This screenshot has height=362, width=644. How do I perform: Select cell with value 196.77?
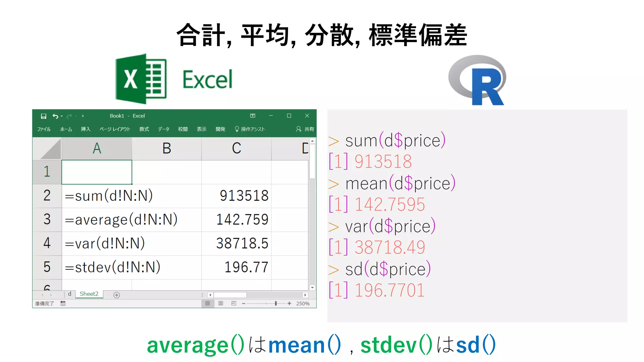pos(236,267)
